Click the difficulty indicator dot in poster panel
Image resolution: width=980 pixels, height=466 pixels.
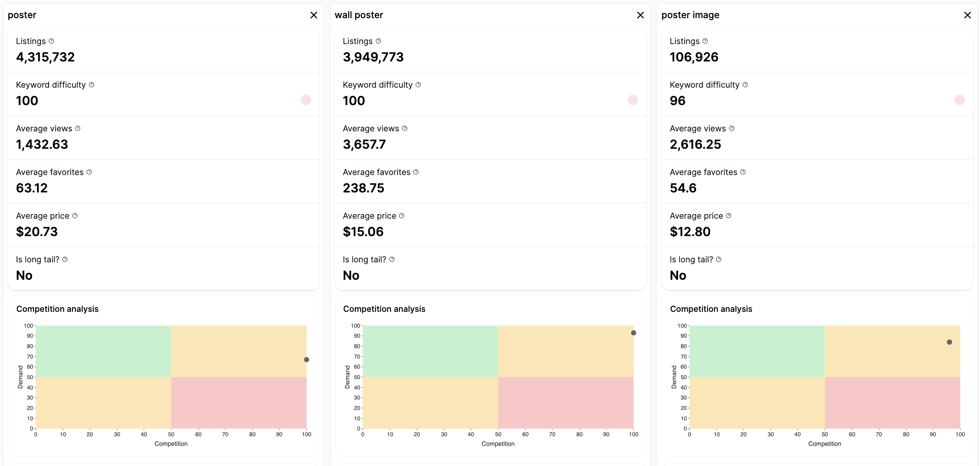tap(306, 100)
